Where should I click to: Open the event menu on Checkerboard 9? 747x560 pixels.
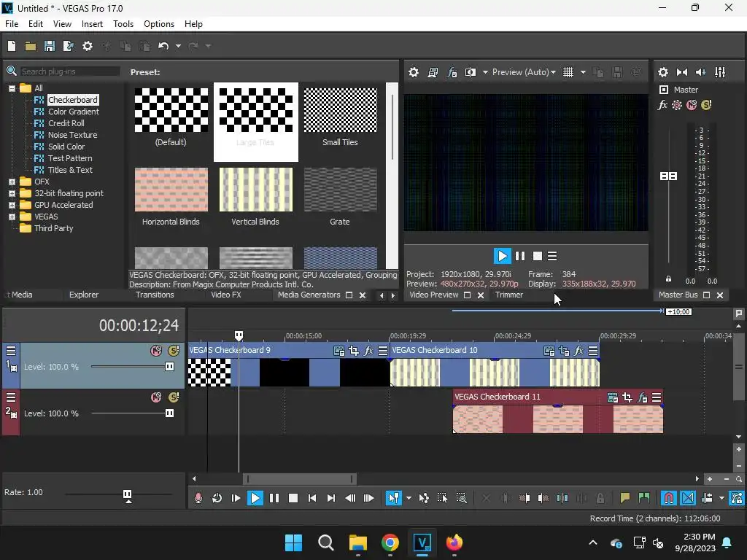pos(382,351)
